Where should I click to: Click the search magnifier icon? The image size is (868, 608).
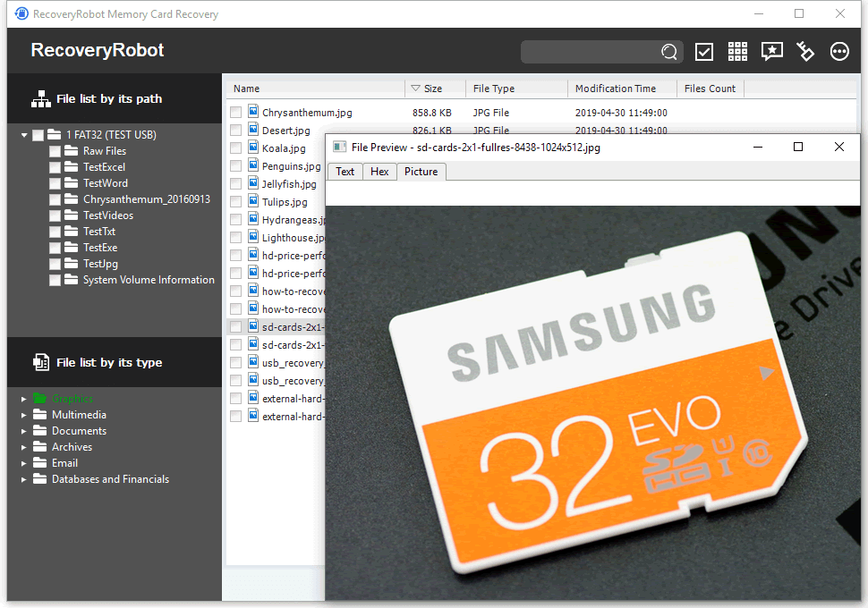(x=668, y=52)
